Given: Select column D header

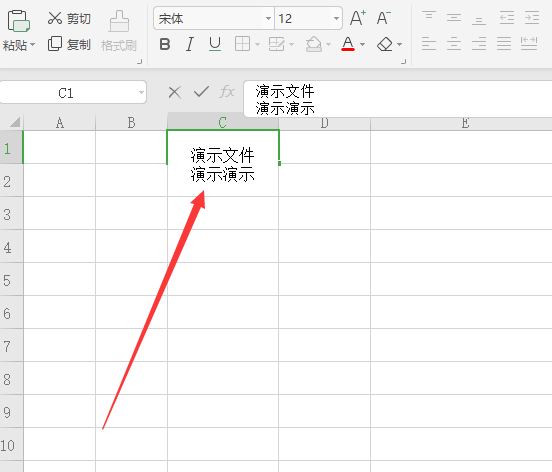Looking at the screenshot, I should pyautogui.click(x=324, y=123).
